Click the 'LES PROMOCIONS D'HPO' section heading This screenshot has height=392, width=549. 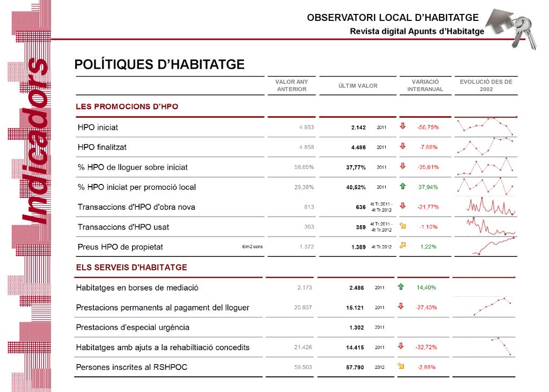pos(127,107)
